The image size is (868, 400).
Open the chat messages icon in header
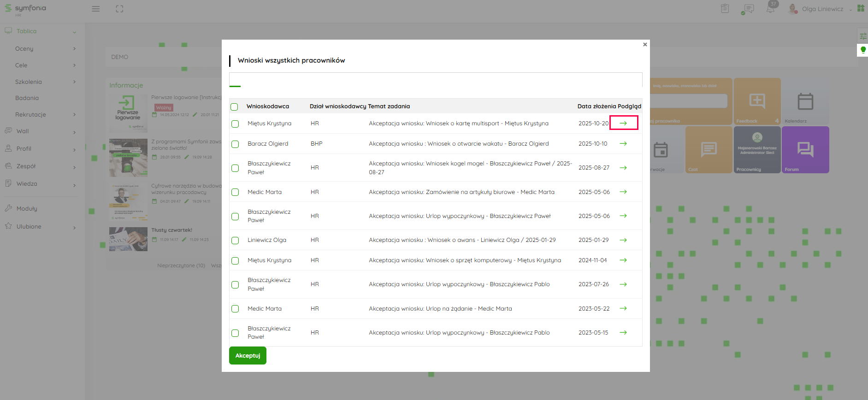point(749,9)
